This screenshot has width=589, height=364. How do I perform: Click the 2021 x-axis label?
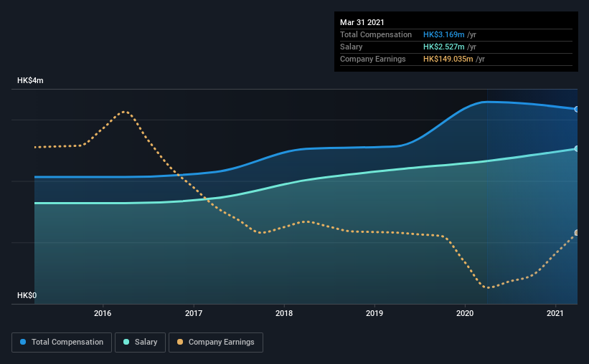point(555,313)
